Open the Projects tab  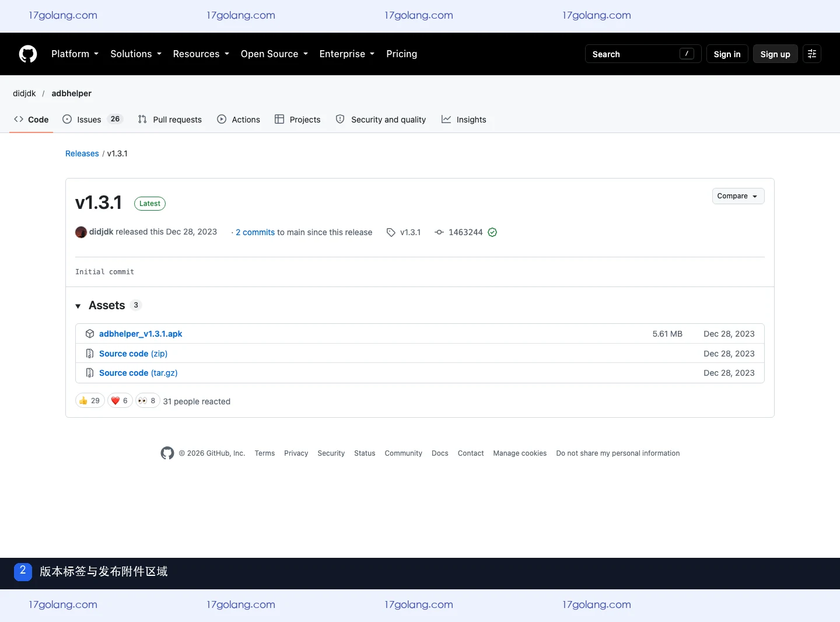tap(297, 119)
